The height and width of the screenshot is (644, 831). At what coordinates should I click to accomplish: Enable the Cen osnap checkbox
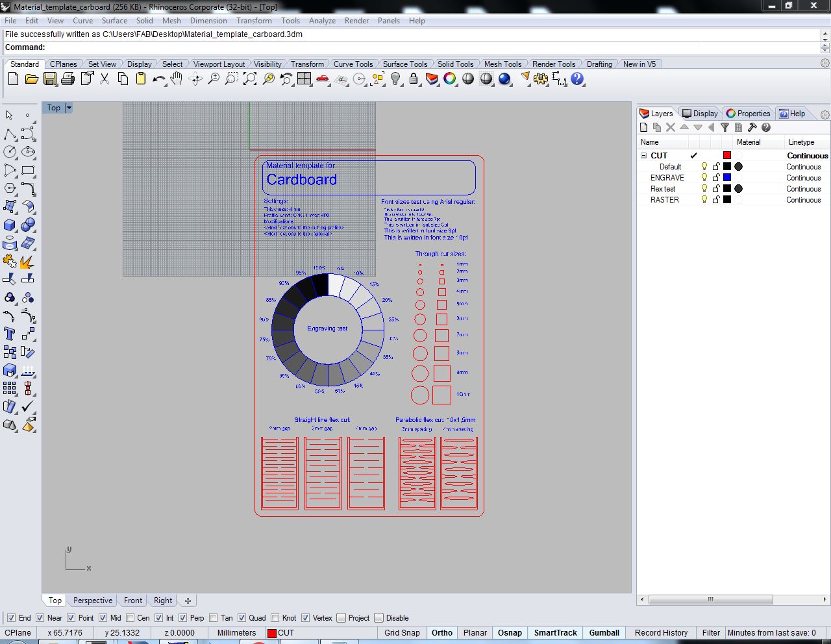tap(130, 618)
